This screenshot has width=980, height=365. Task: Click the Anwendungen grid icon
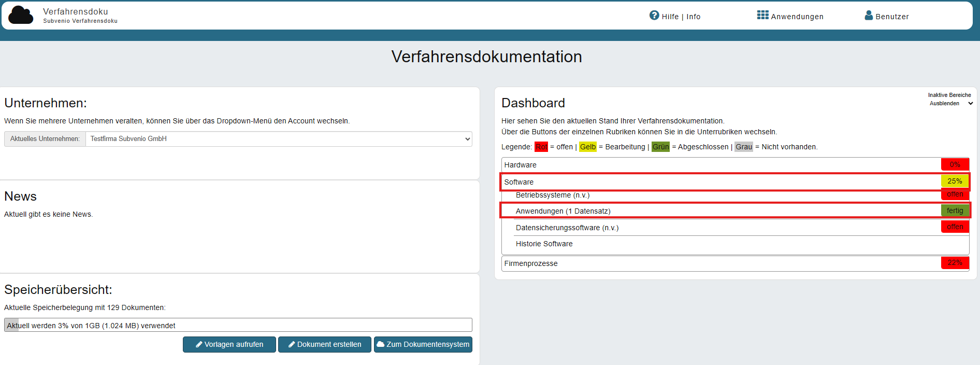tap(762, 15)
